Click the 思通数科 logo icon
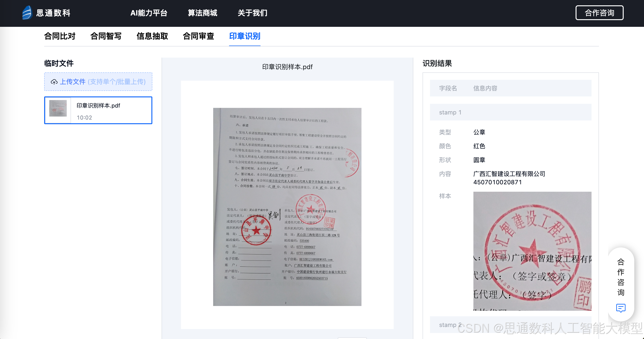644x339 pixels. 27,13
